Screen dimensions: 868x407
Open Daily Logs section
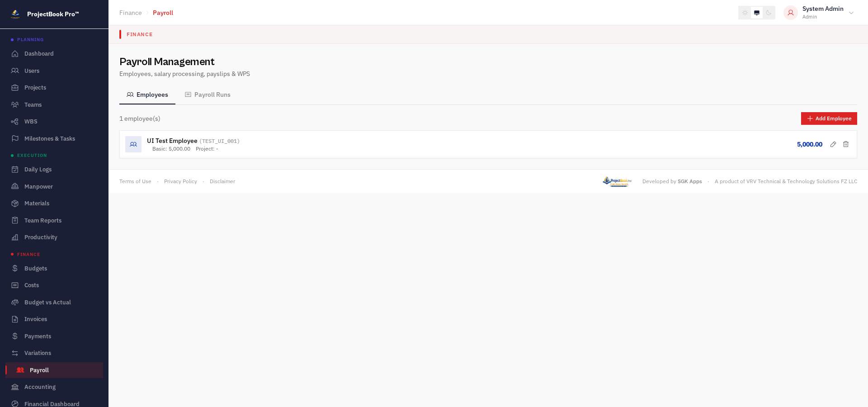[x=54, y=169]
